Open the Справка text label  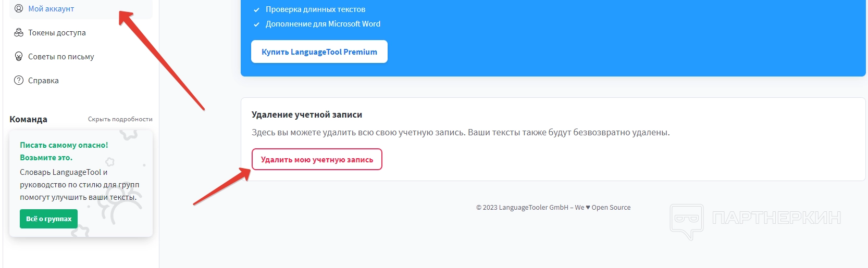coord(43,81)
